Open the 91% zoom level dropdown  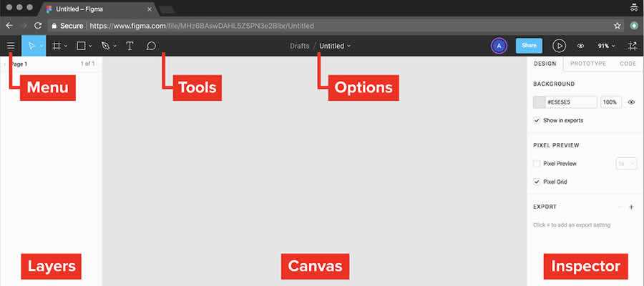click(x=606, y=46)
